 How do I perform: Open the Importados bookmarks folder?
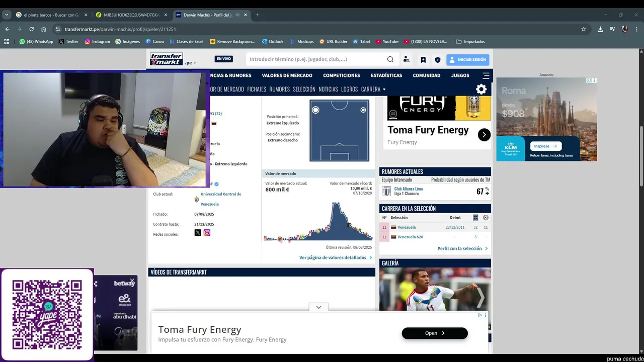click(x=470, y=42)
